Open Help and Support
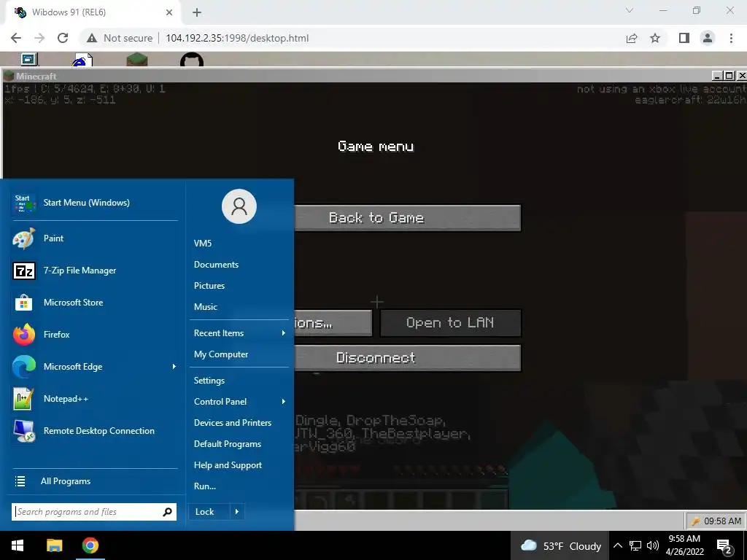Screen dimensions: 747x560 click(x=228, y=465)
